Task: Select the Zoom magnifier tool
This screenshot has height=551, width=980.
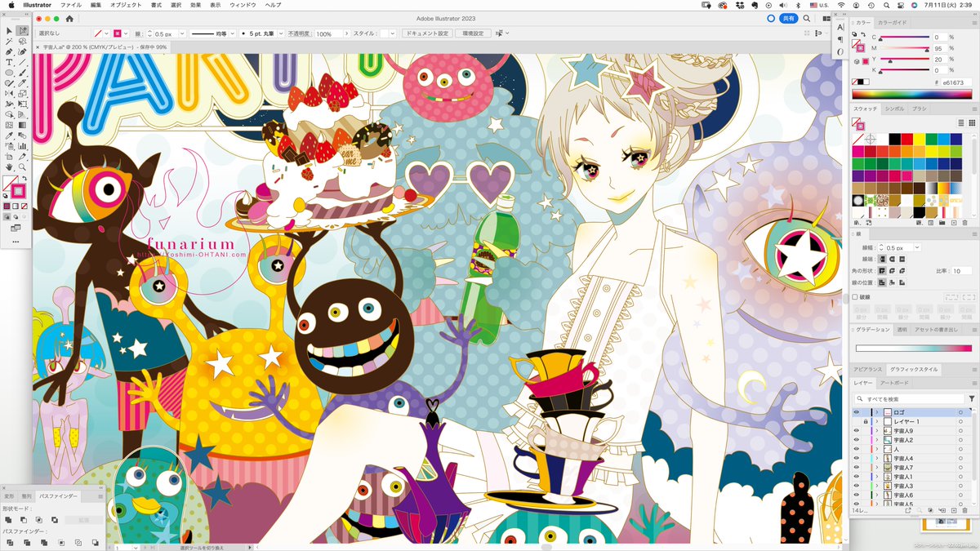Action: (x=23, y=167)
